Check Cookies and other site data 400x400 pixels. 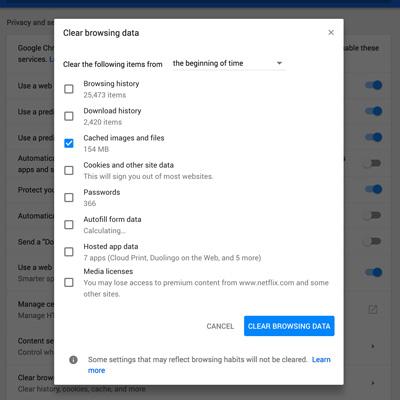pyautogui.click(x=69, y=170)
